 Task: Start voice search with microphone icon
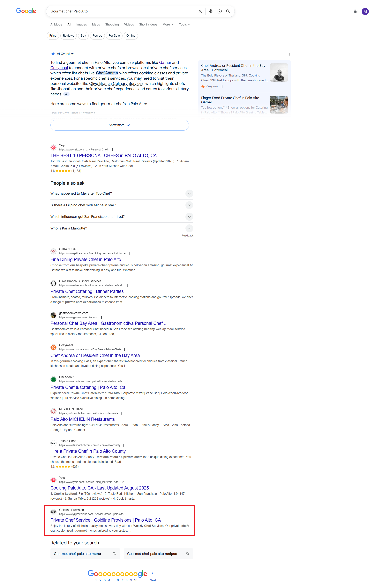coord(211,11)
